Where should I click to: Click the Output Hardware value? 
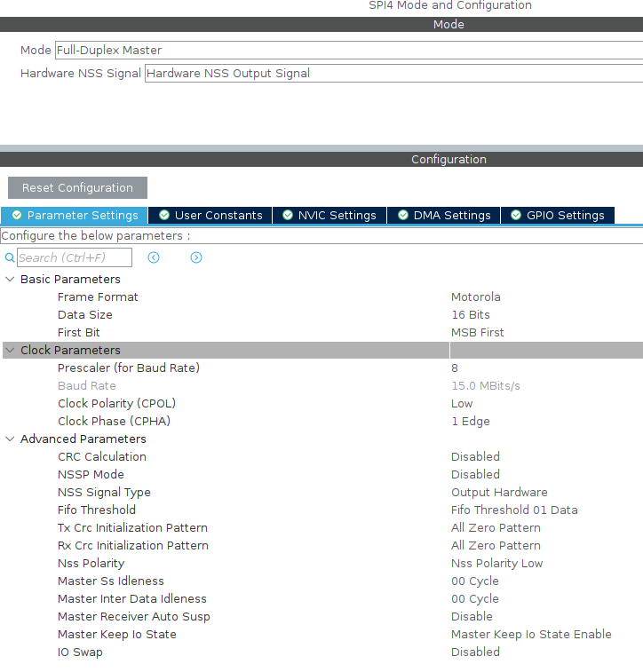pos(499,493)
